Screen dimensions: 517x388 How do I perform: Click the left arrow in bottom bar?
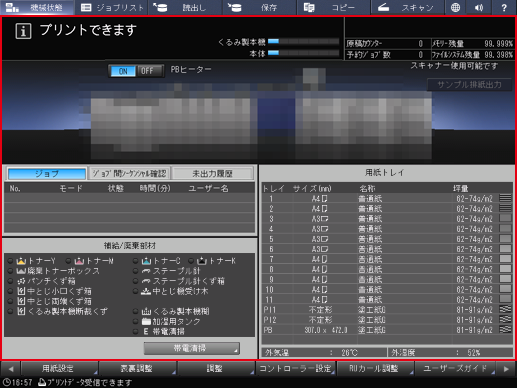pos(10,369)
